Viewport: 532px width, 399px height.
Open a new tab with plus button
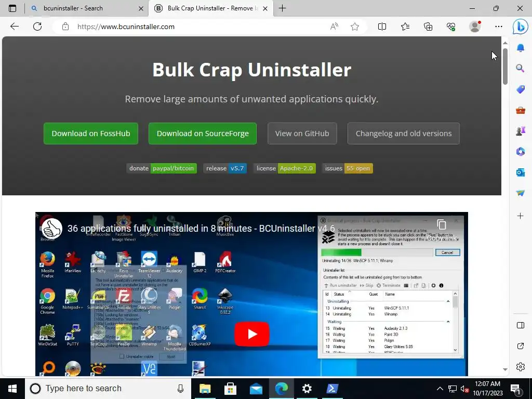(282, 8)
